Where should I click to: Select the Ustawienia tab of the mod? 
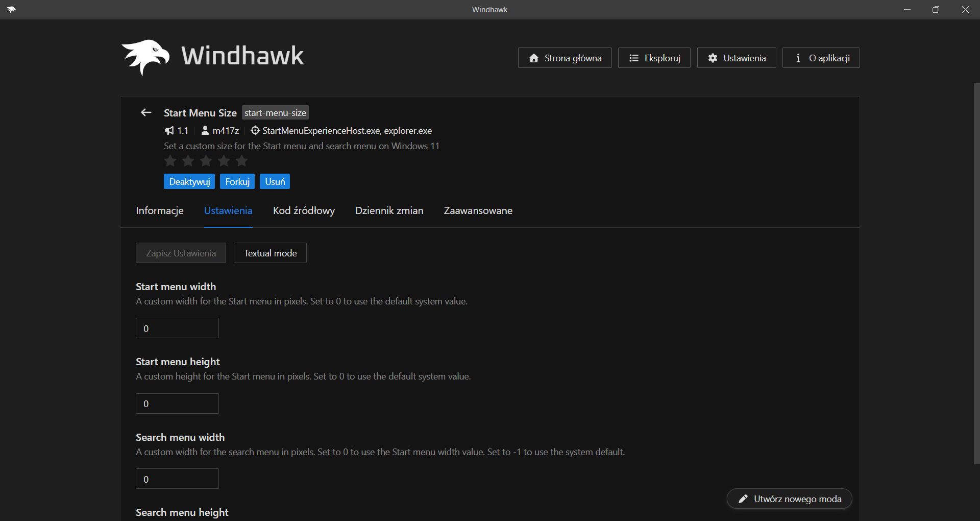click(228, 210)
